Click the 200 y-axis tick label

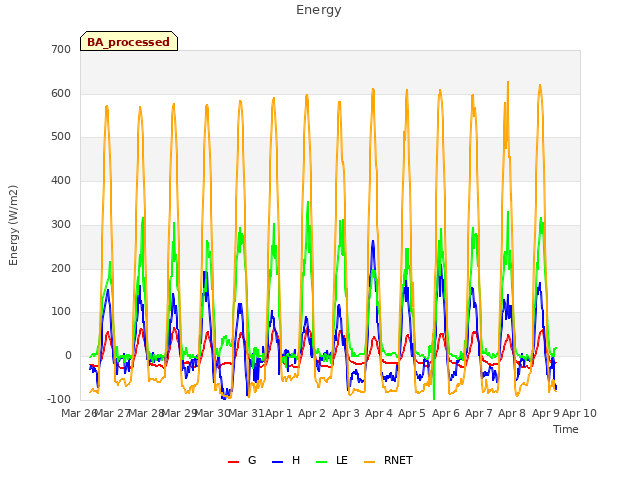tap(61, 269)
